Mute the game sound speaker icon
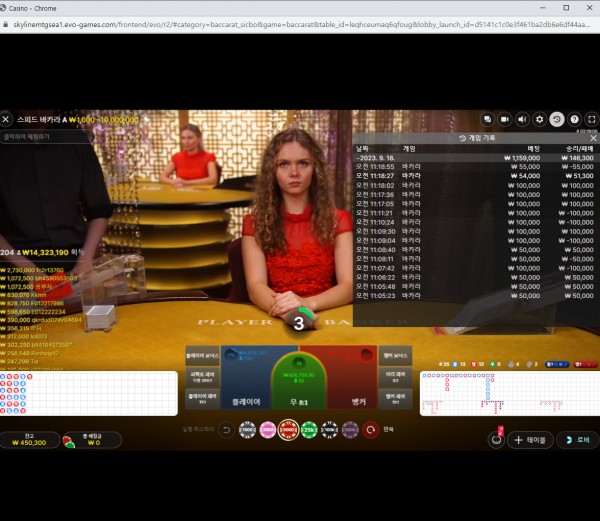Viewport: 600px width, 521px height. (x=522, y=119)
